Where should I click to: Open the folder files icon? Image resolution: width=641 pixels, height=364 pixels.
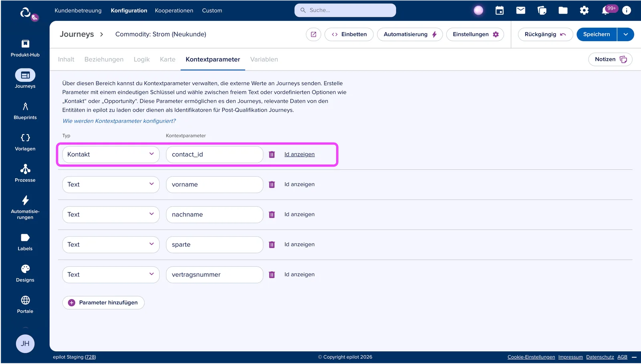(563, 10)
